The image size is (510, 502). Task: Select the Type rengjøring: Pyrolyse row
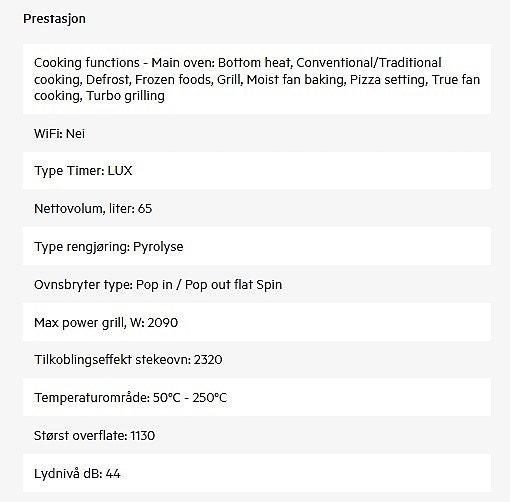(x=257, y=247)
